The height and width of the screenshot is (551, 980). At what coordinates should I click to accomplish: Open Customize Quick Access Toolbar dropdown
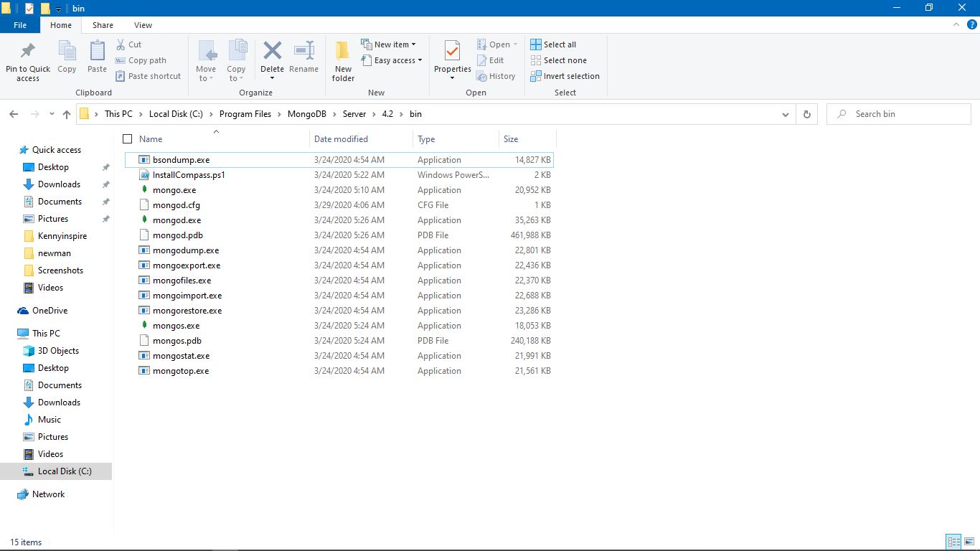click(58, 9)
